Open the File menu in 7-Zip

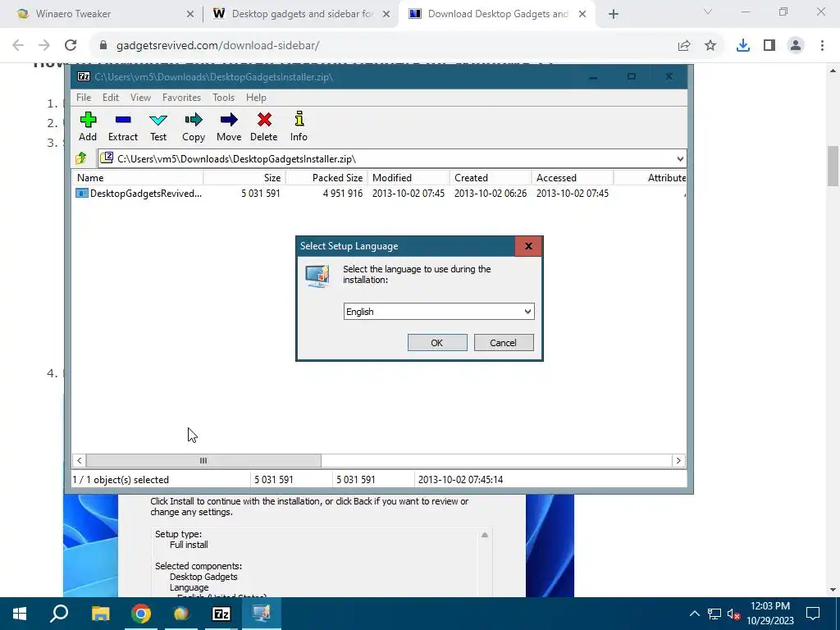point(84,98)
